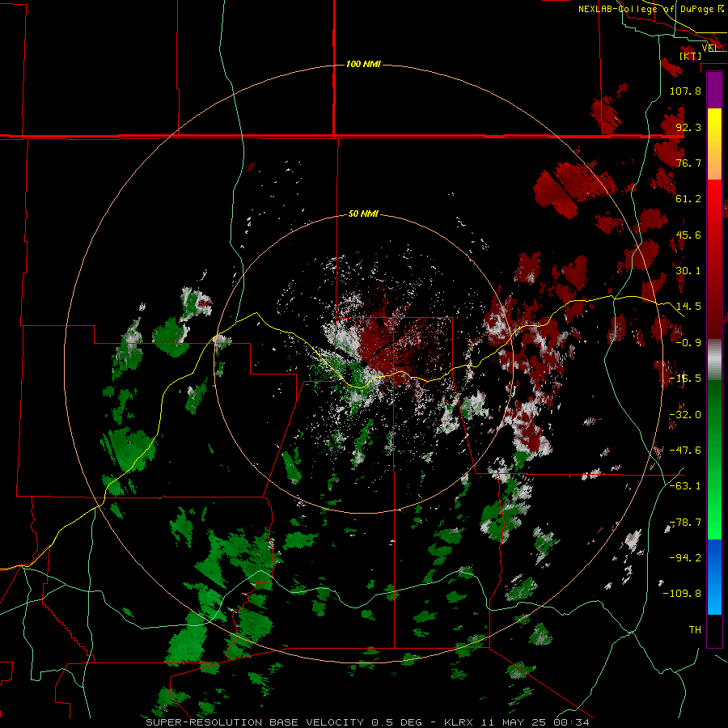Click the -32.0 value on velocity scale
Screen dimensions: 728x728
pos(685,415)
